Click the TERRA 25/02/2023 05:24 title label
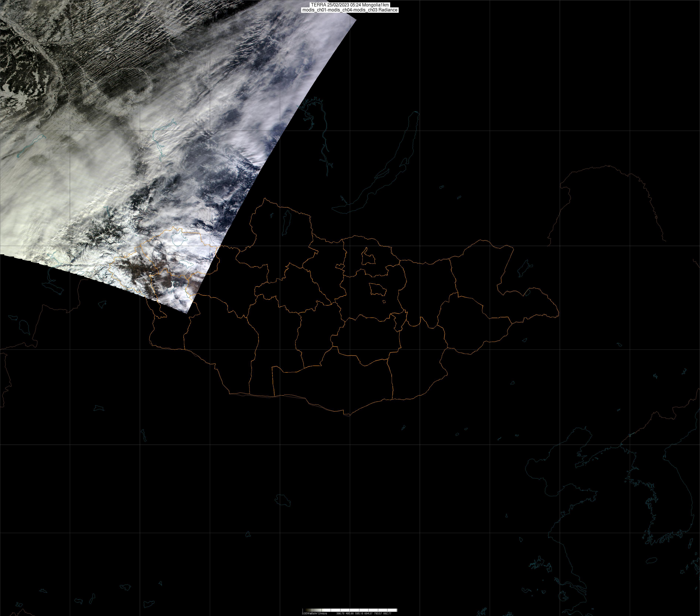Image resolution: width=700 pixels, height=616 pixels. tap(350, 5)
